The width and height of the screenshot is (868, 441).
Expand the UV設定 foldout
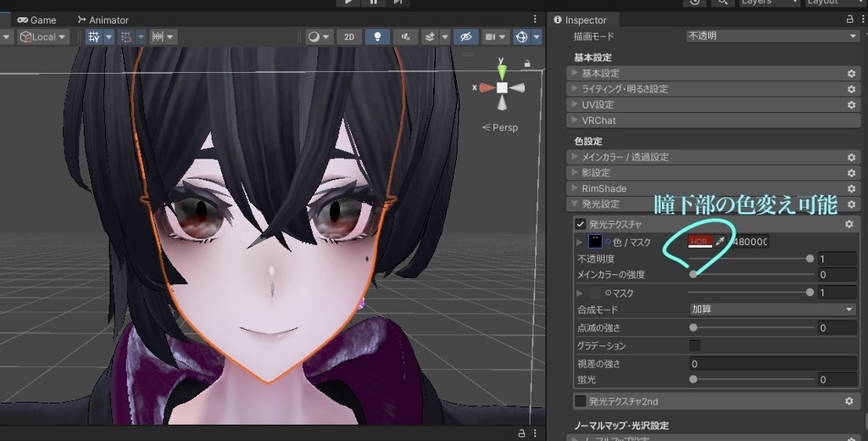click(575, 104)
